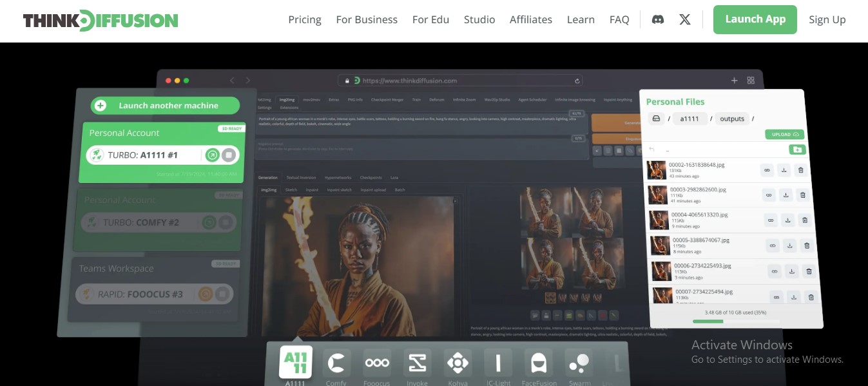Select the Swarm app icon in the dock

click(x=579, y=363)
